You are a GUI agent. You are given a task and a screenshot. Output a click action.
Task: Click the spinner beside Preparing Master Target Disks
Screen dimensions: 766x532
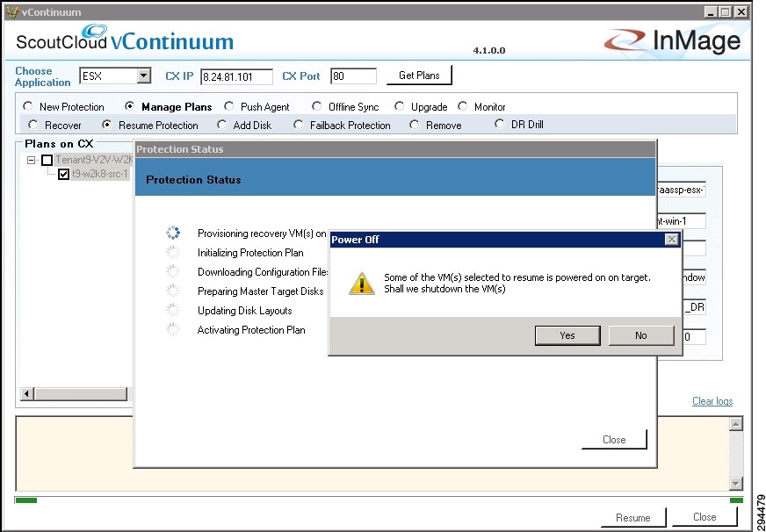point(173,291)
